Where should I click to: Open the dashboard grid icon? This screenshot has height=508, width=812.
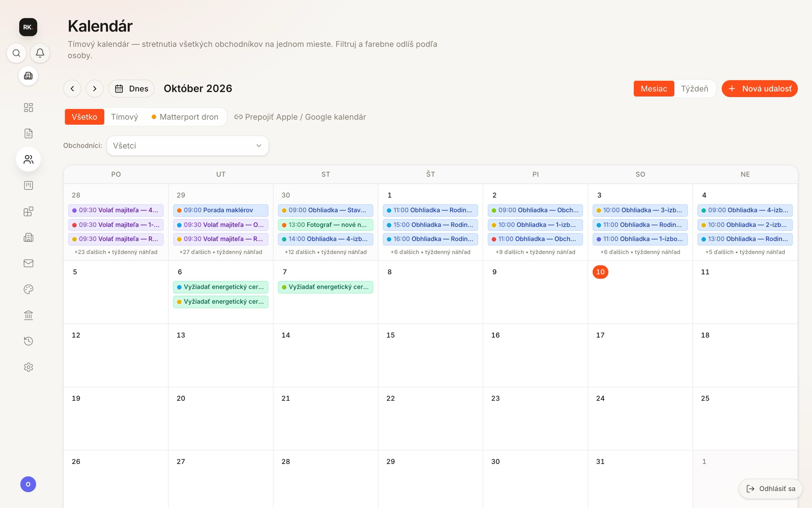pyautogui.click(x=28, y=107)
